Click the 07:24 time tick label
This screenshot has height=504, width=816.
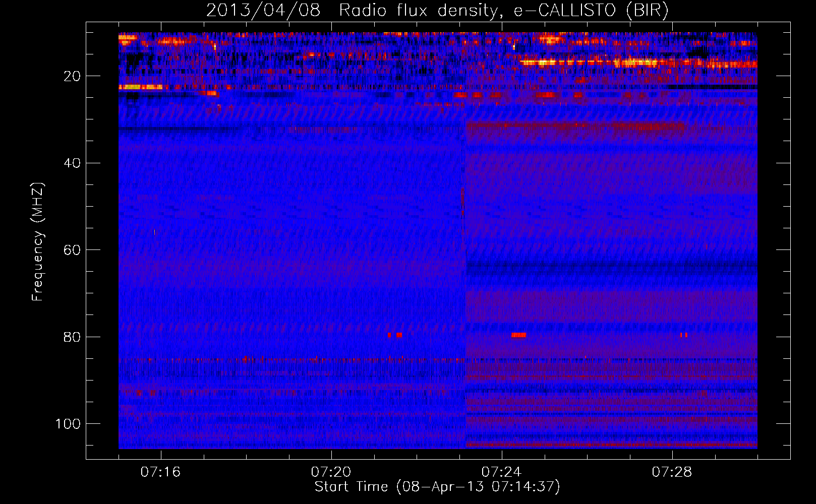(x=501, y=472)
